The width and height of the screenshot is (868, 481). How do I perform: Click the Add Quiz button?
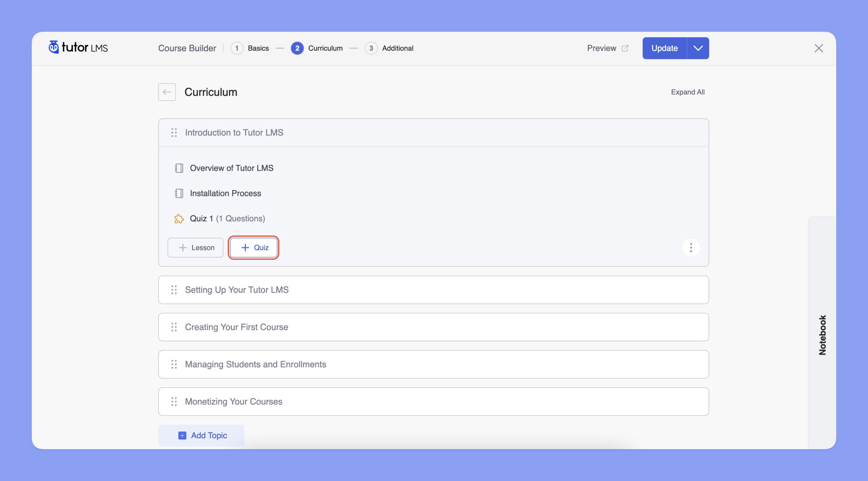click(x=253, y=248)
